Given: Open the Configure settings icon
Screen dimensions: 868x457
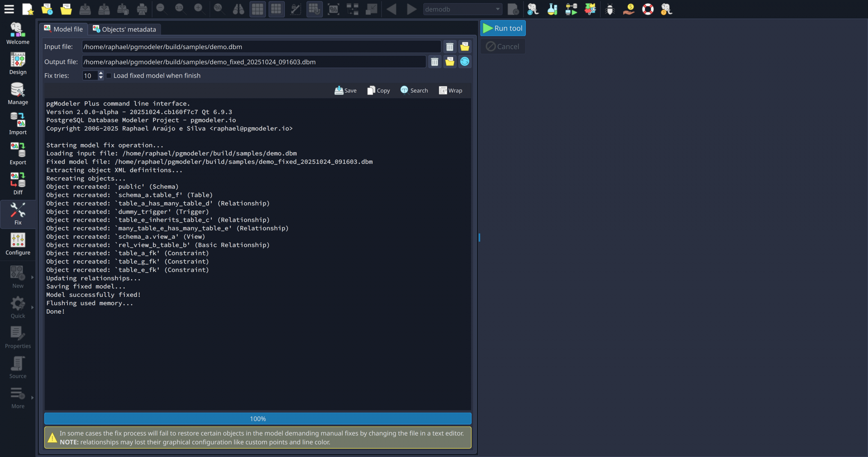Looking at the screenshot, I should 18,244.
